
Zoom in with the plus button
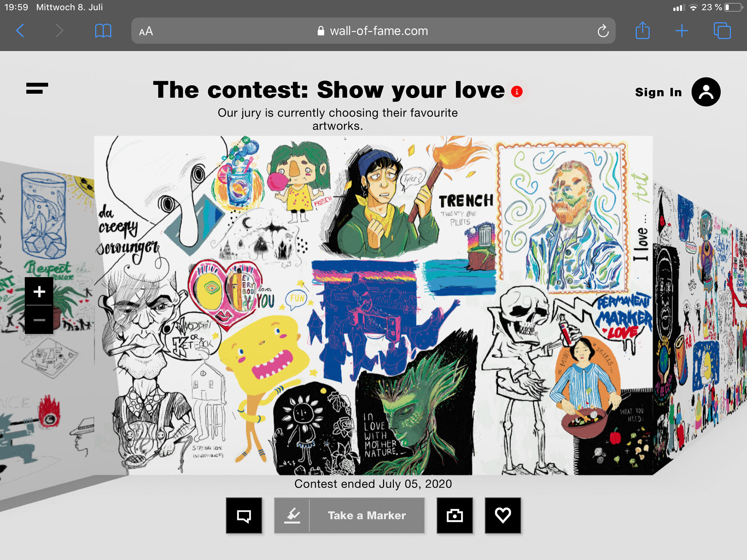pyautogui.click(x=39, y=291)
